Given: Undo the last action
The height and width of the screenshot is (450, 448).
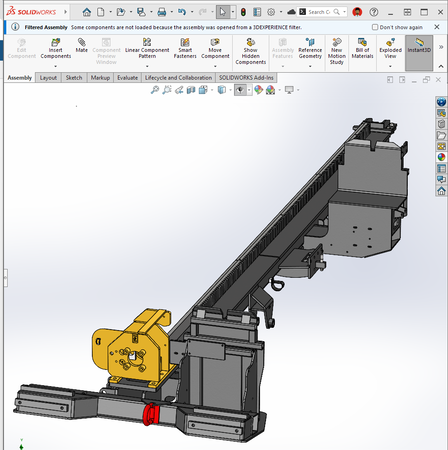Looking at the screenshot, I should point(182,12).
